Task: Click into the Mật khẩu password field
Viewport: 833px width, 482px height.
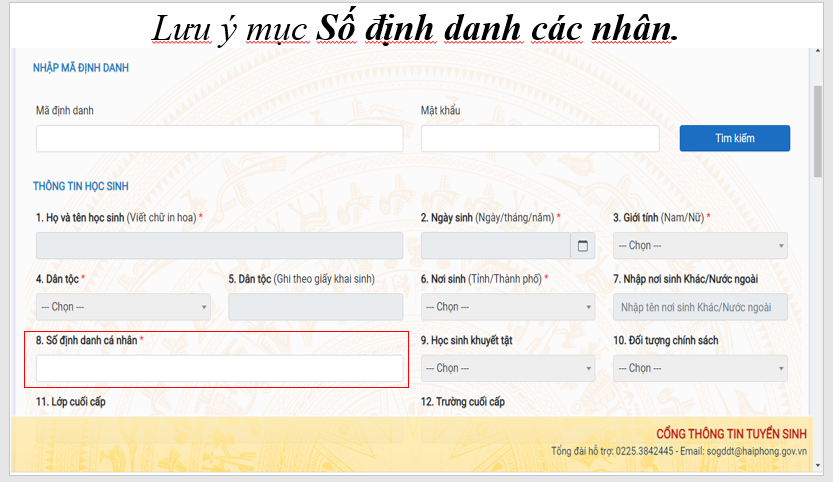Action: click(x=540, y=138)
